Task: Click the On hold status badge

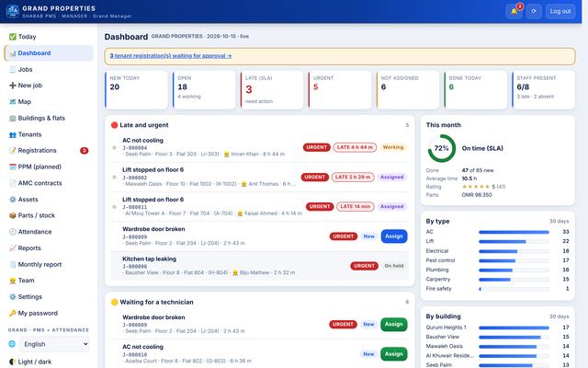Action: [394, 266]
